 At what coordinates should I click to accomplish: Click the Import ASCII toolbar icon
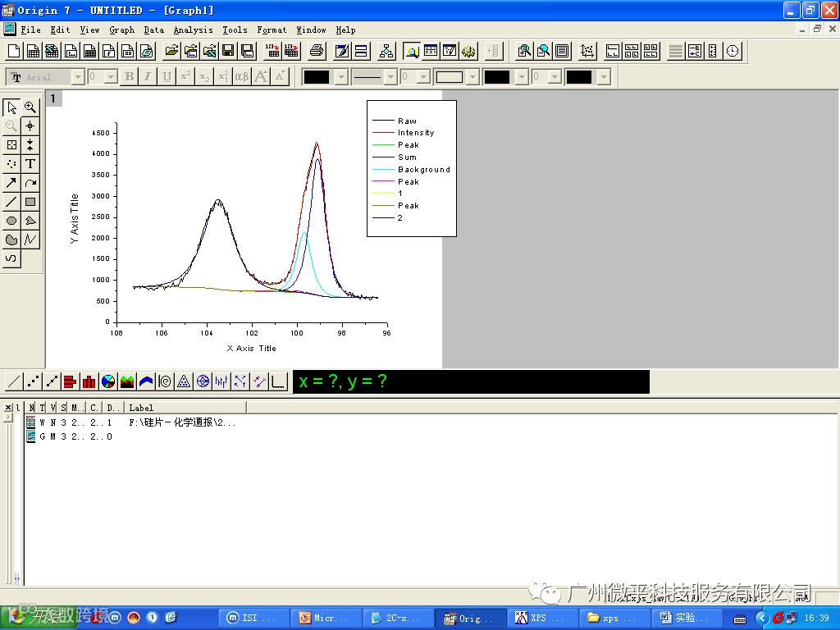pos(272,51)
